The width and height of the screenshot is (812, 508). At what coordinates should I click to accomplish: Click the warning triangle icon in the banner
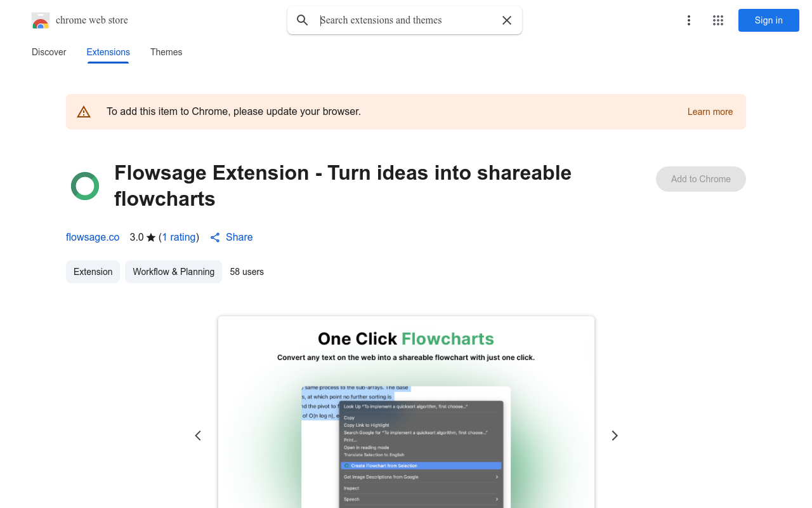tap(84, 112)
